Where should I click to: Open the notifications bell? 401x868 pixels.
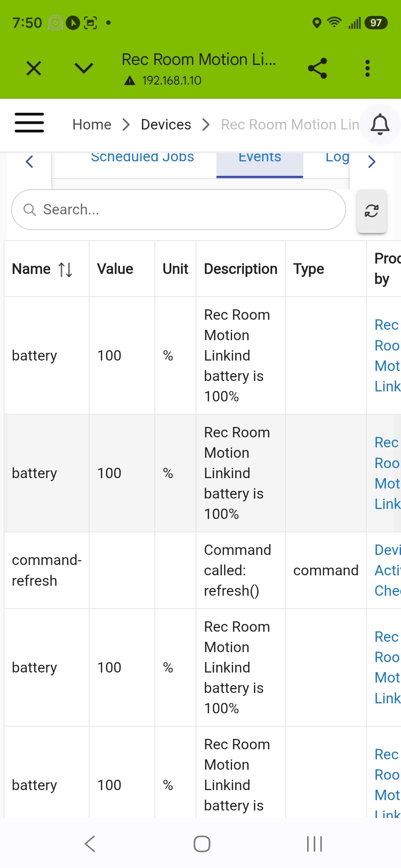click(380, 124)
